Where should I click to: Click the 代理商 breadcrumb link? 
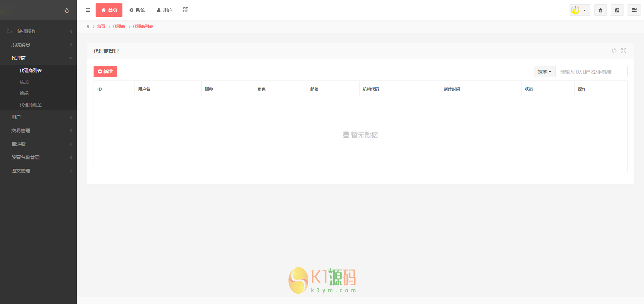[119, 27]
